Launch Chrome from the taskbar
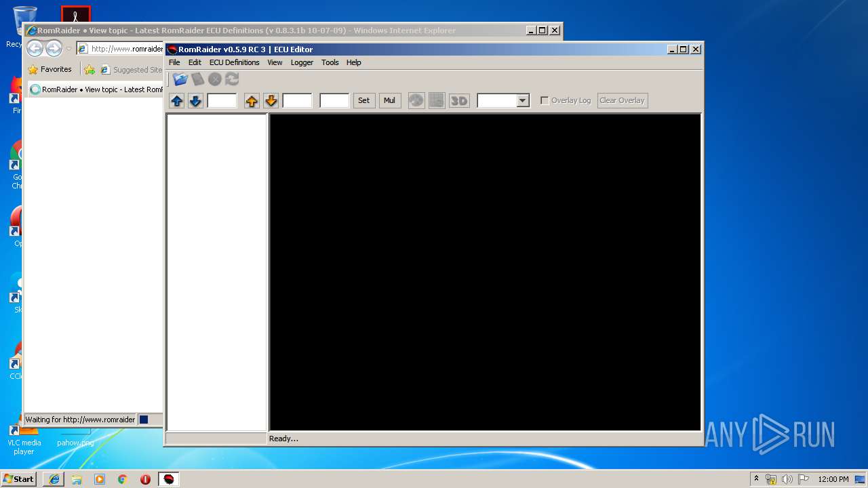 pos(123,479)
